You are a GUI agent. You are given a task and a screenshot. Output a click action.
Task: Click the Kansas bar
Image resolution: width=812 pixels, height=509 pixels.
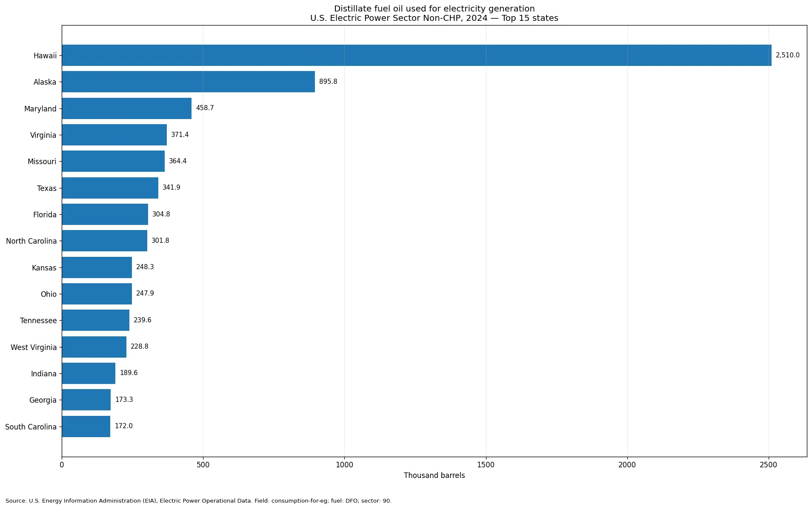tap(97, 267)
